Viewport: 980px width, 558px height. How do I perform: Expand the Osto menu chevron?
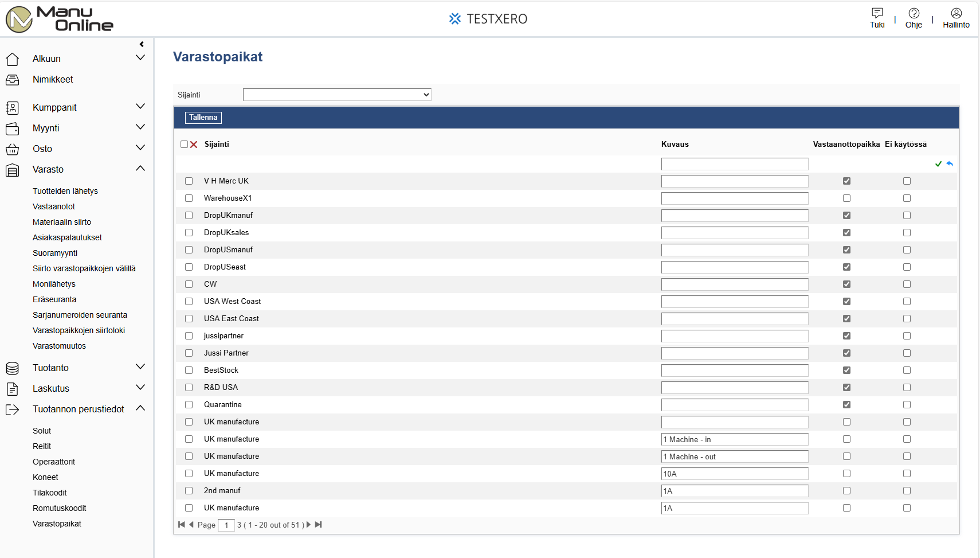[140, 148]
